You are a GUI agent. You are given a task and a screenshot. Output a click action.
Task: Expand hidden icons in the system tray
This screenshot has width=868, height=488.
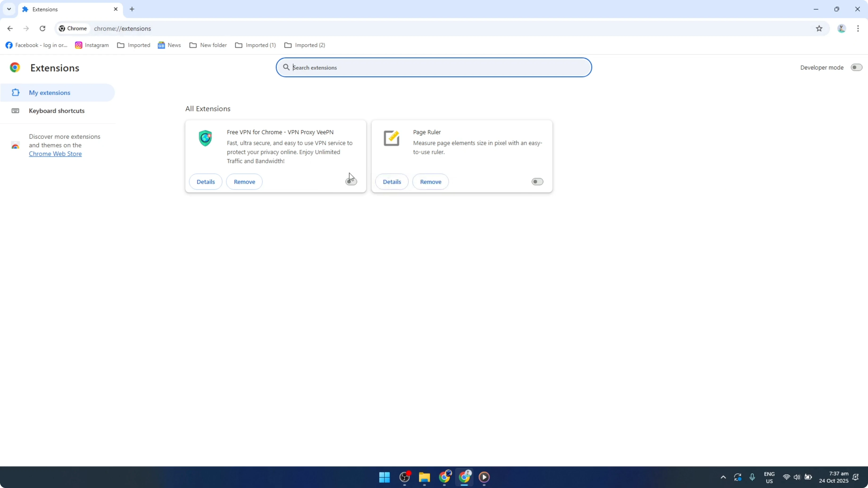click(723, 477)
